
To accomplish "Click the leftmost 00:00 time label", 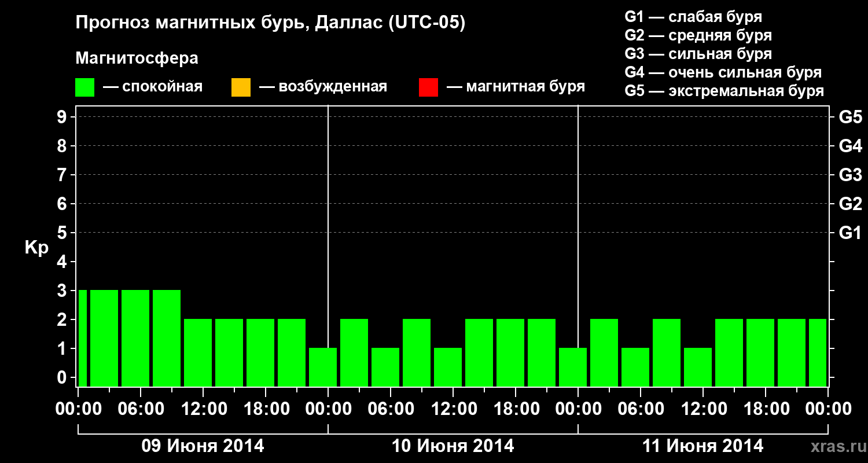I will [78, 409].
